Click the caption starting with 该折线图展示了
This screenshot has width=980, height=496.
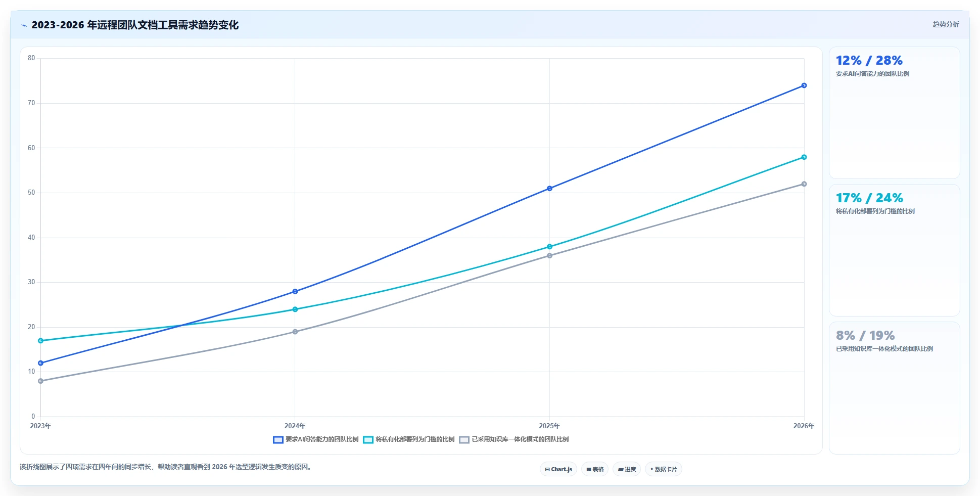coord(167,467)
